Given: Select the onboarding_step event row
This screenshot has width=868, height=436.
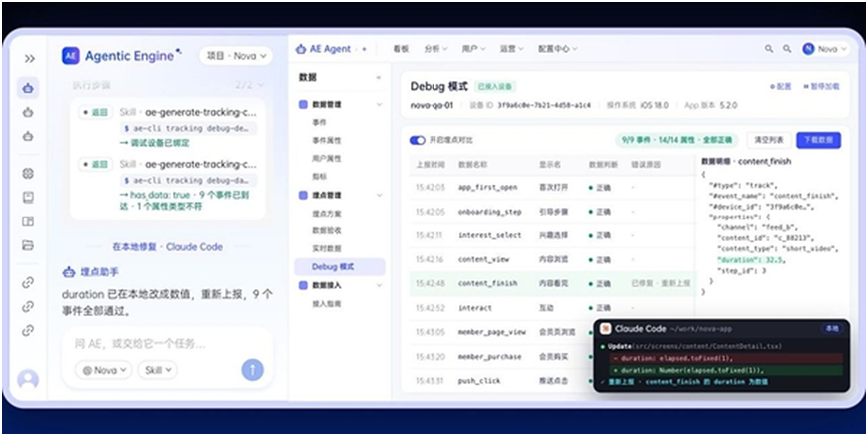Looking at the screenshot, I should coord(552,212).
